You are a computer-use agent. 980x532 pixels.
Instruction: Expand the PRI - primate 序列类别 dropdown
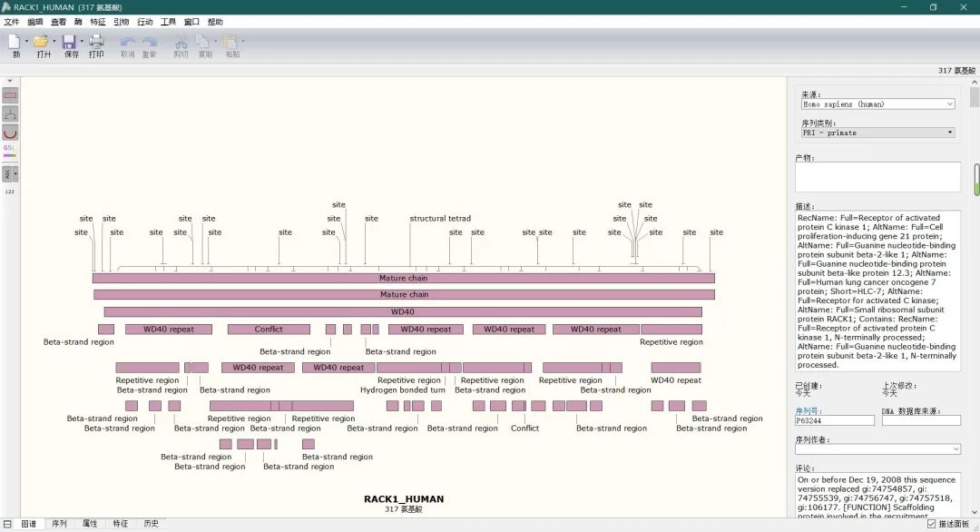[951, 133]
